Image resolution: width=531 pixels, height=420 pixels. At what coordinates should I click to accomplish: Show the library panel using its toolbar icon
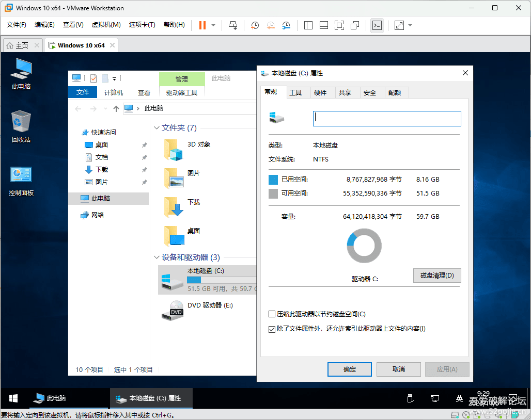pos(308,25)
